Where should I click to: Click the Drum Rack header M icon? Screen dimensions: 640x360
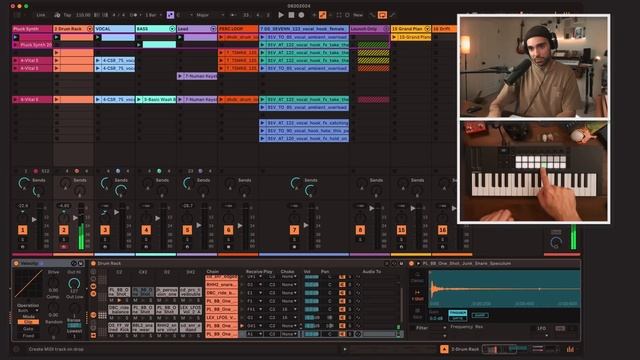[x=401, y=264]
